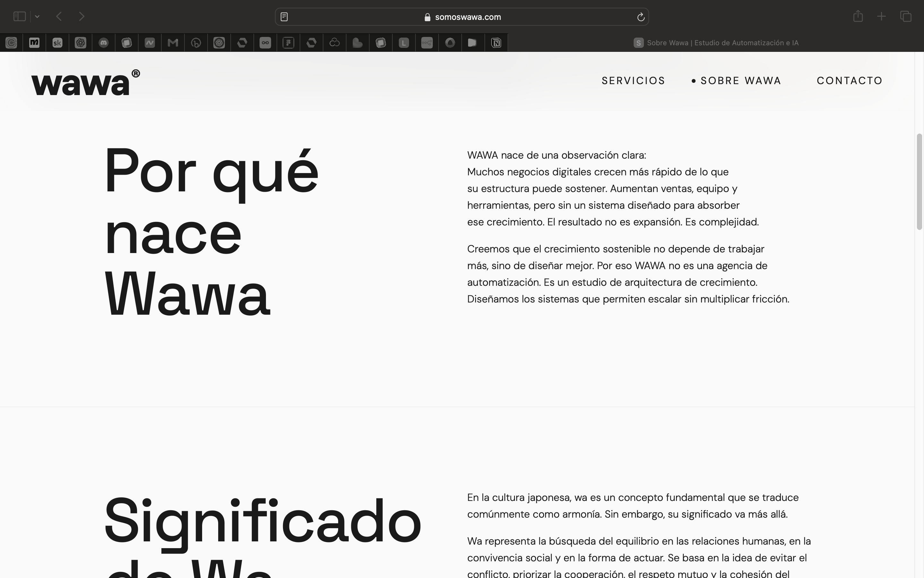Switch to the pinned cloud logo tab
924x578 pixels.
335,43
